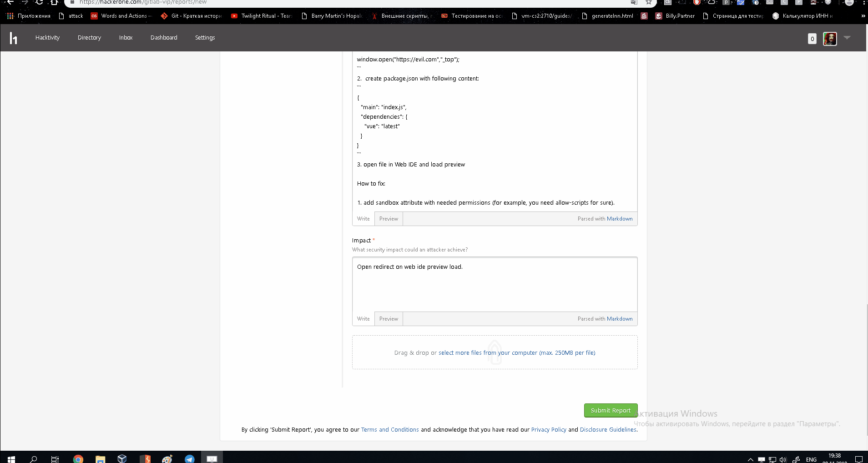
Task: Switch description editor to Write tab
Action: [x=363, y=219]
